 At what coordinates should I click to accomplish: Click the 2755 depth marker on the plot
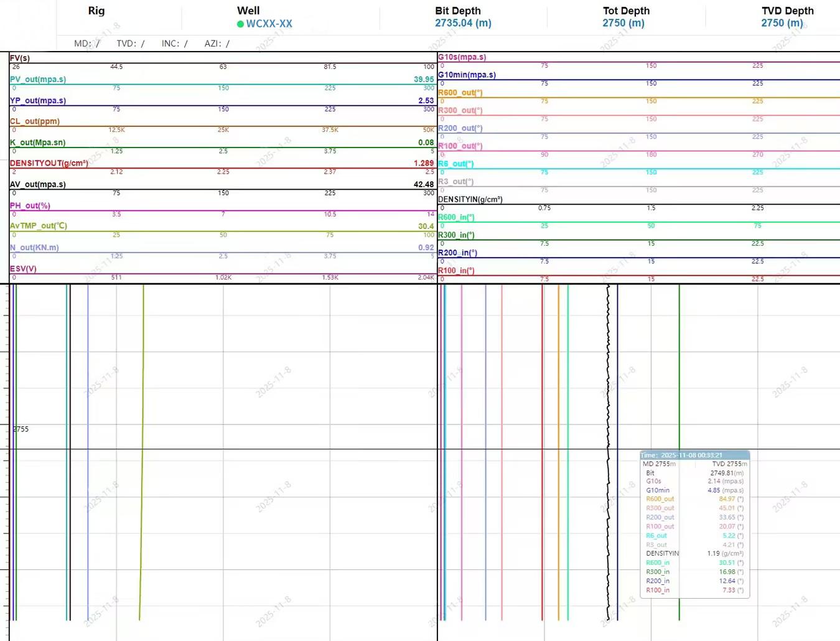click(x=21, y=429)
